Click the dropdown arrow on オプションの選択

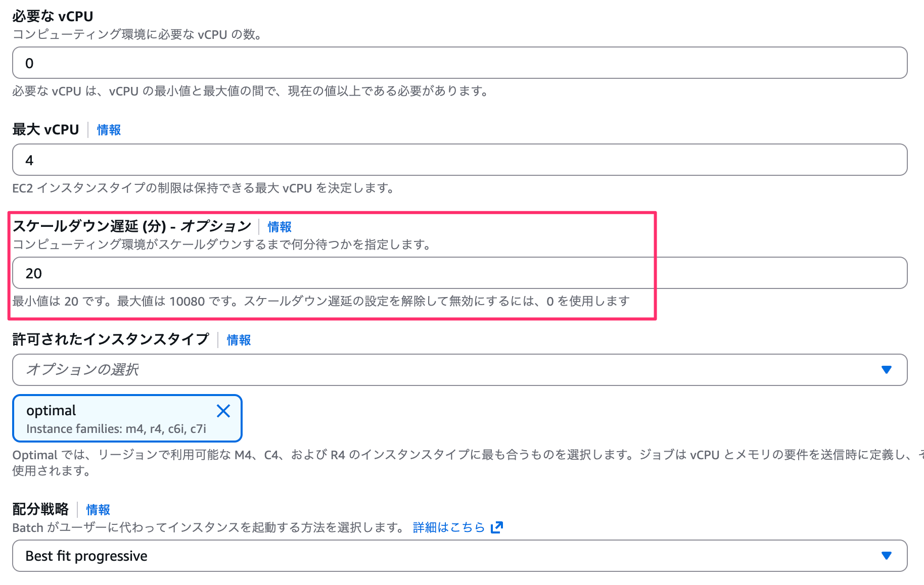(887, 370)
